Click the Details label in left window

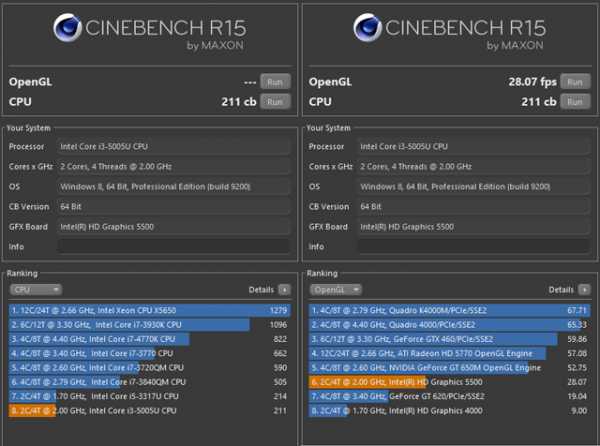pos(261,290)
